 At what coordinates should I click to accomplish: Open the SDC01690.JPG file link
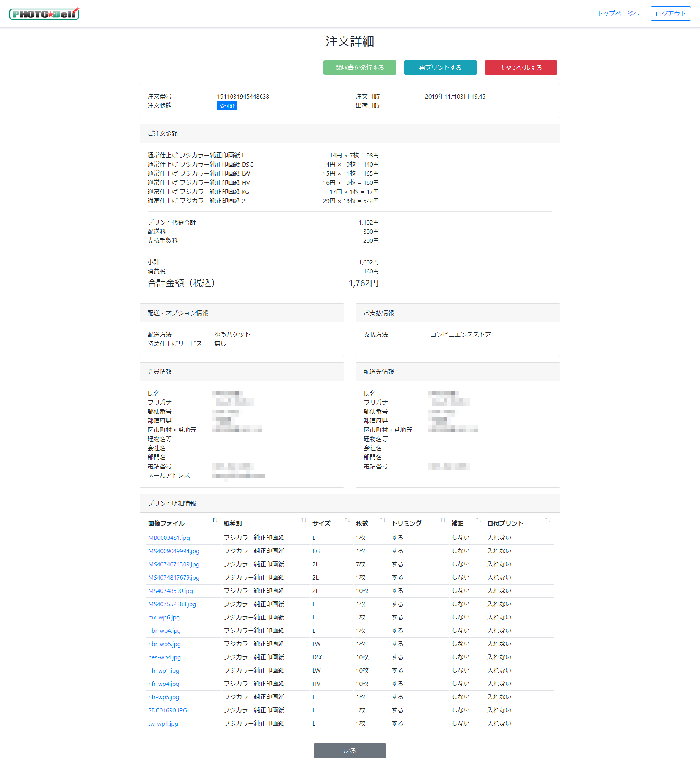click(167, 710)
